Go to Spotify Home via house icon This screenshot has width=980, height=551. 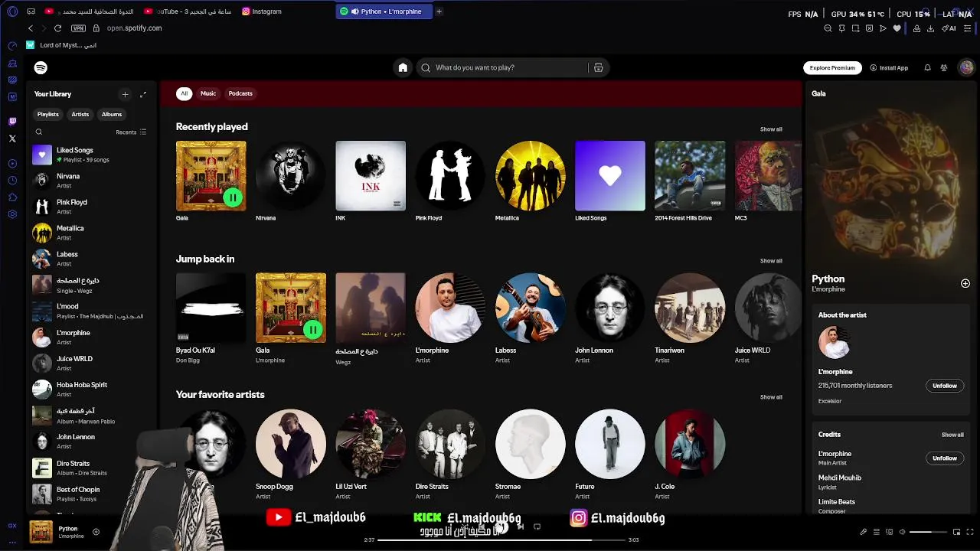click(403, 67)
